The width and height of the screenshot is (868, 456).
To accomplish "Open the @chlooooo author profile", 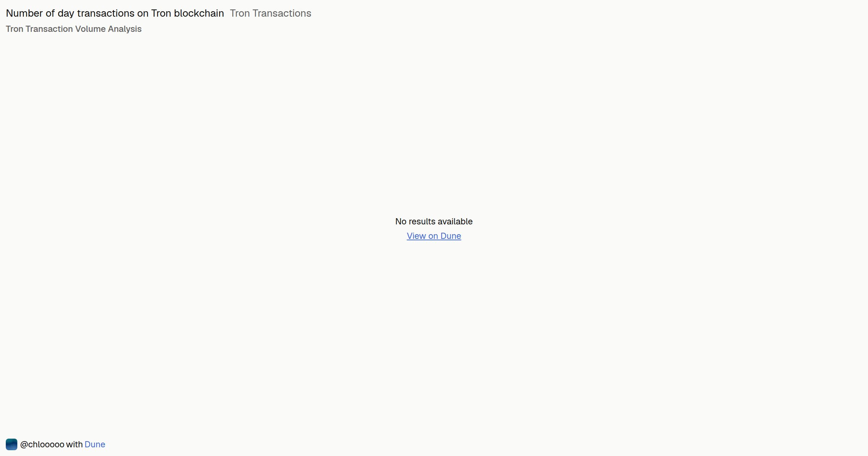I will [x=42, y=444].
